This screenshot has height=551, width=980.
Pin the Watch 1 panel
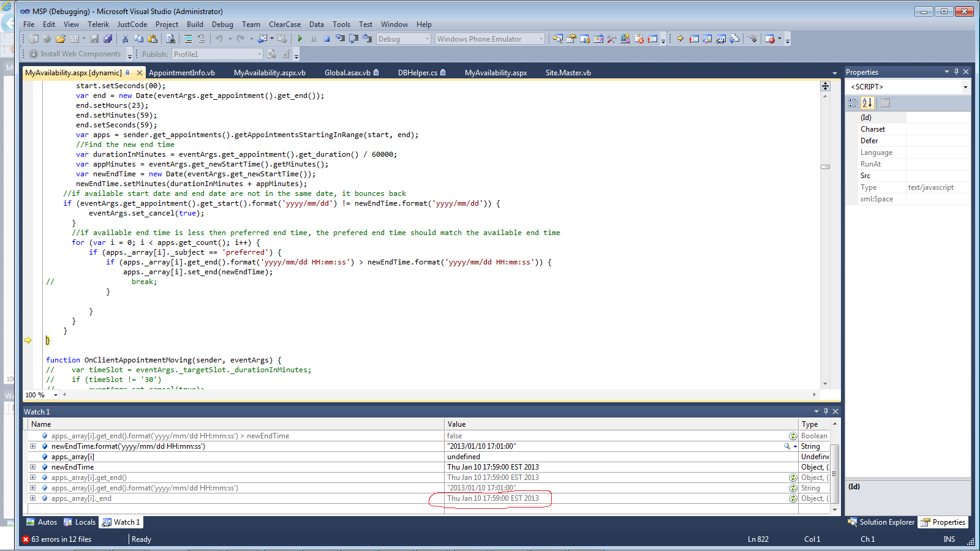click(x=826, y=411)
